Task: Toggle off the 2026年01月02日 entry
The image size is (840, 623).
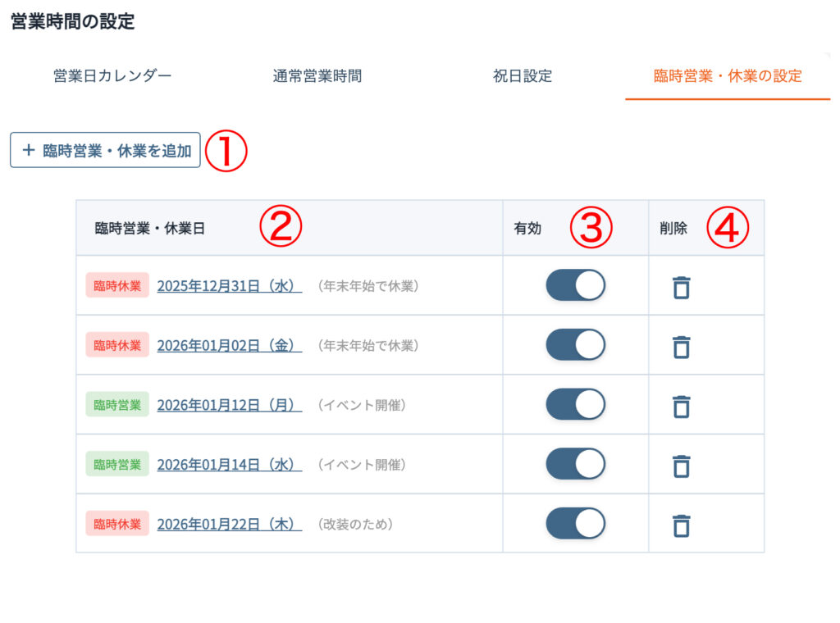Action: coord(576,345)
